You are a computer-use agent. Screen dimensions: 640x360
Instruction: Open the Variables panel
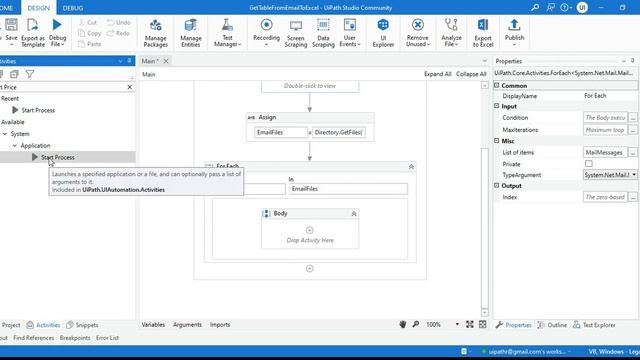click(153, 324)
